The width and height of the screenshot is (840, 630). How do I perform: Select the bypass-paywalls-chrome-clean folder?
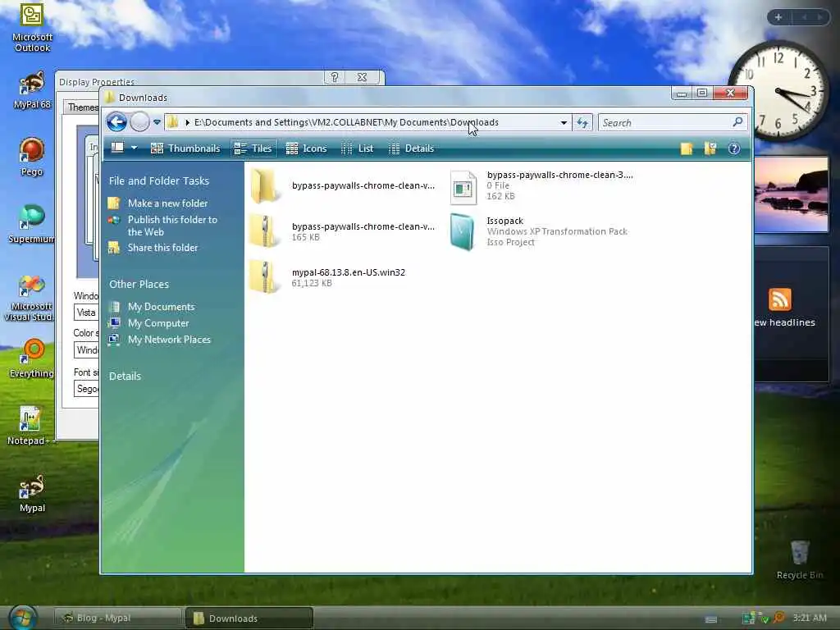[x=343, y=185]
